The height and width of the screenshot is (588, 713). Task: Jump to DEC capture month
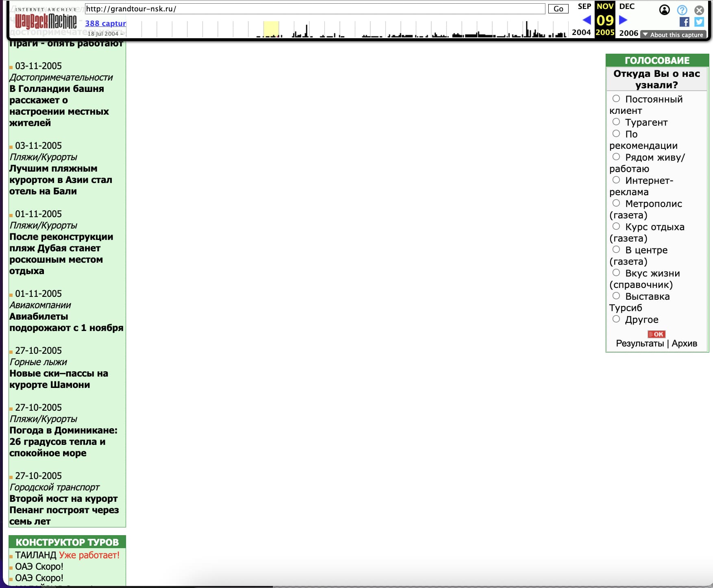pos(627,6)
